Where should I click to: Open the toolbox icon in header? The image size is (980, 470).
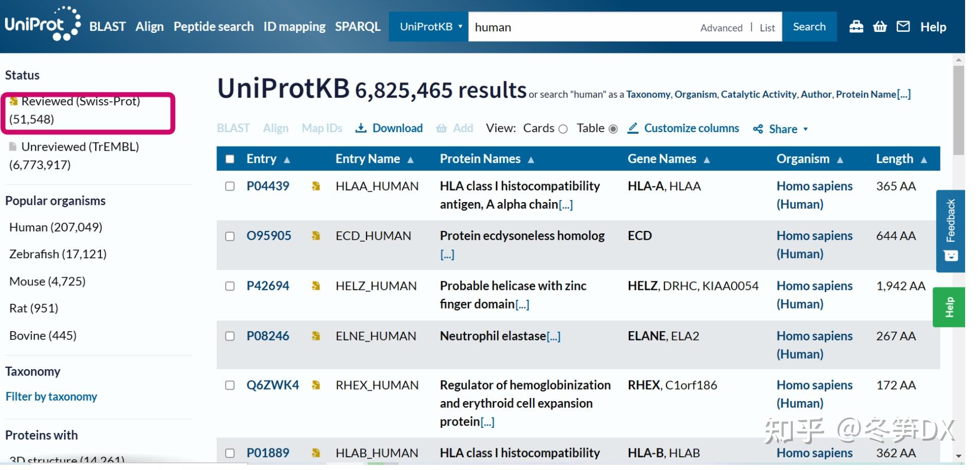[856, 27]
